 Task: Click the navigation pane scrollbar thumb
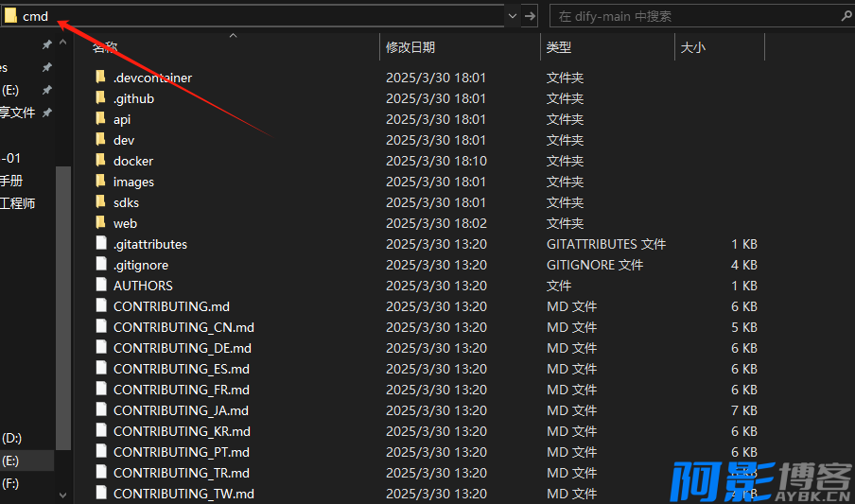pos(63,303)
